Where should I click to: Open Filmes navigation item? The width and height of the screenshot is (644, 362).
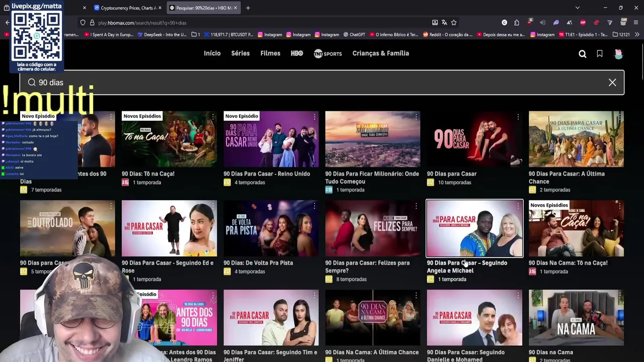click(270, 53)
